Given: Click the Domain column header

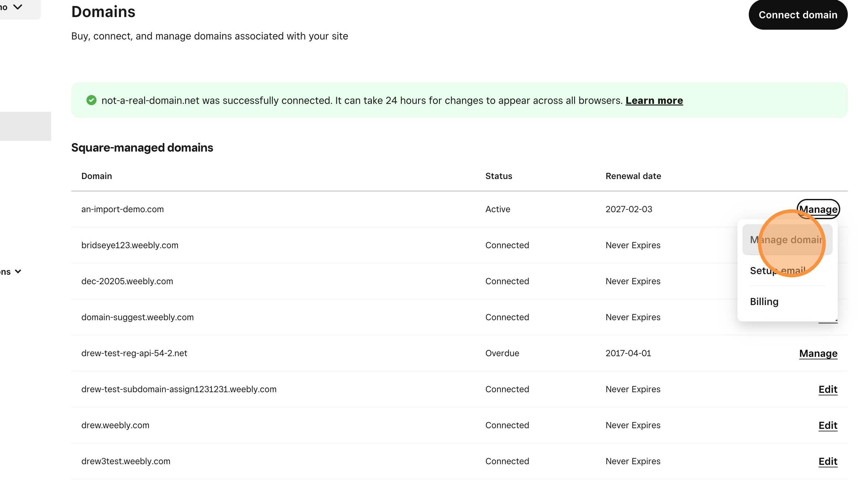Looking at the screenshot, I should click(x=97, y=176).
